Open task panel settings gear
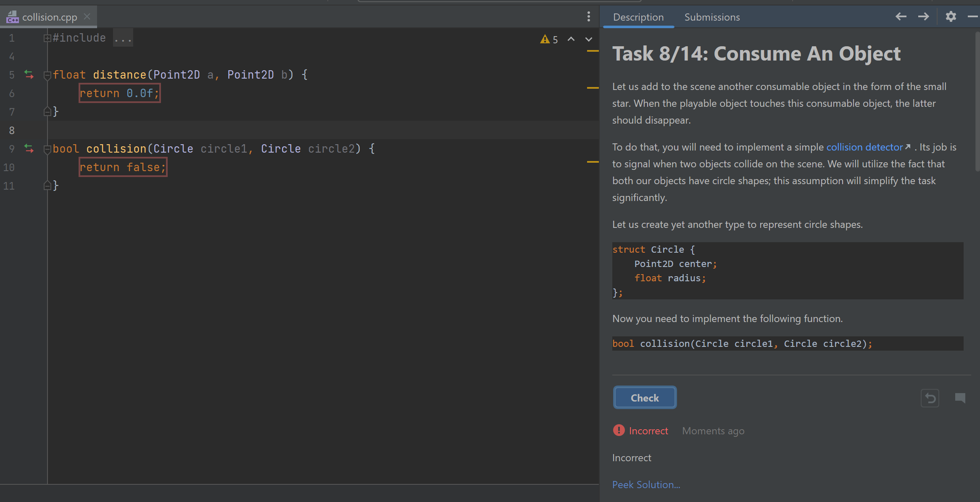The height and width of the screenshot is (502, 980). click(x=951, y=17)
